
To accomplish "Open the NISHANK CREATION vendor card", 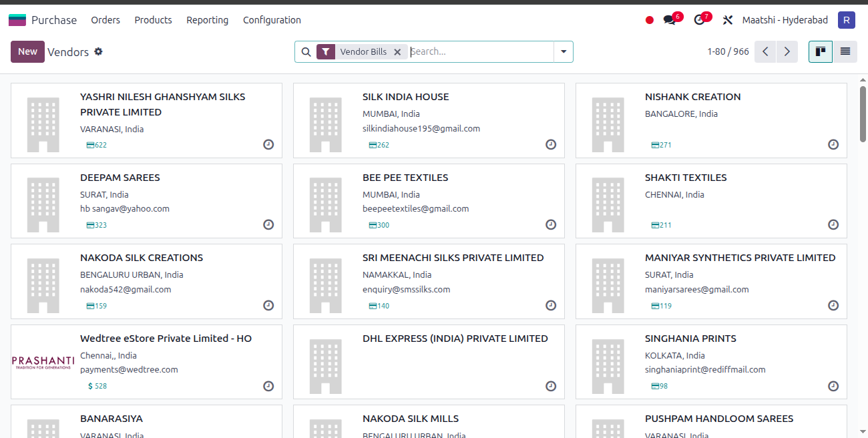I will click(711, 120).
